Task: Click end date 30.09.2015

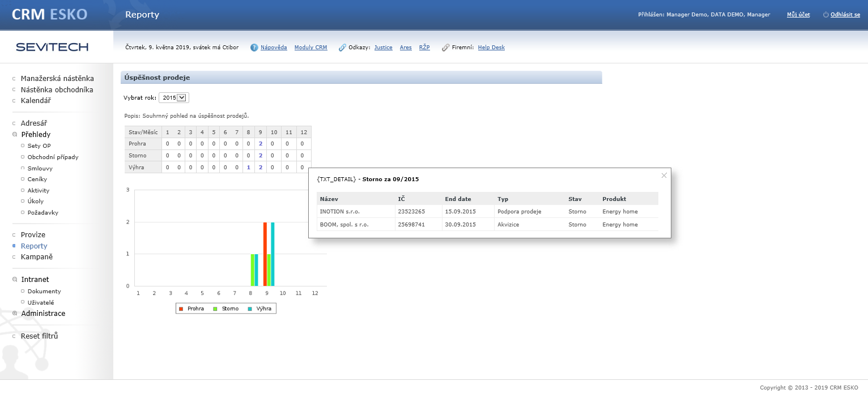Action: 461,225
